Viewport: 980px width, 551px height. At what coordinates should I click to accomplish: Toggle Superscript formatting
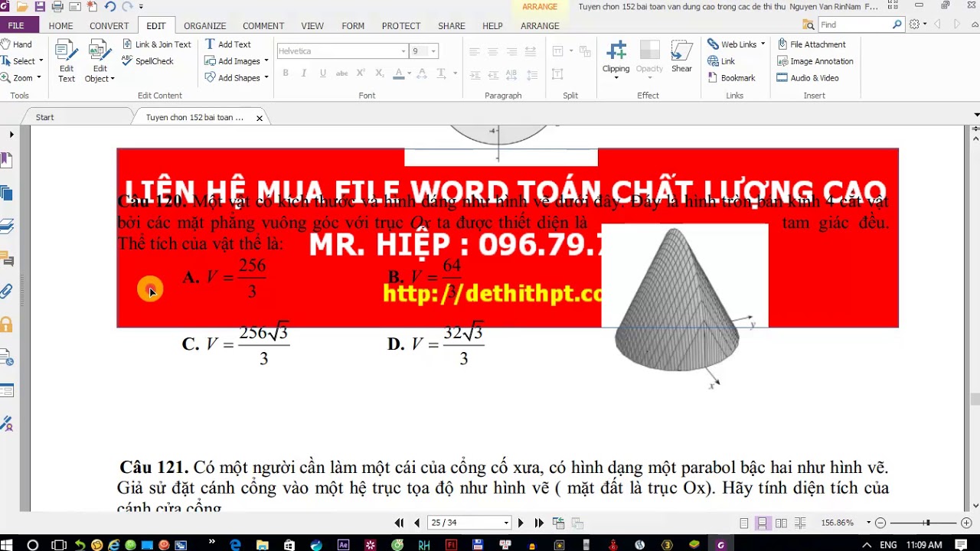click(361, 73)
